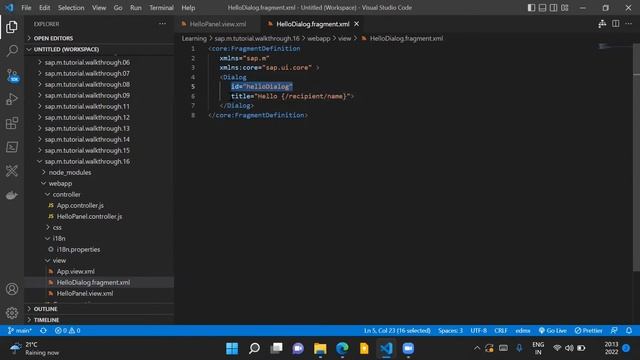The height and width of the screenshot is (360, 640).
Task: Open errors and warnings count in status bar
Action: pyautogui.click(x=68, y=331)
